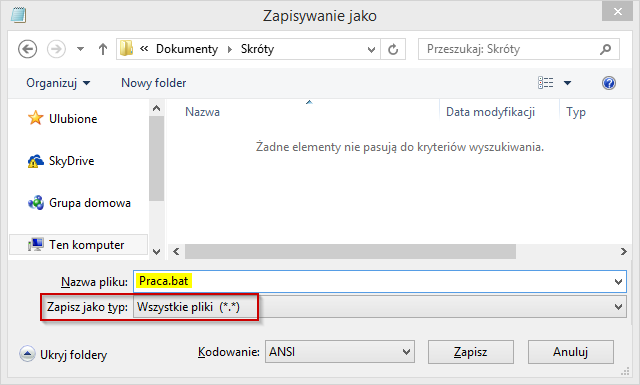The image size is (640, 385).
Task: Click the navigation pane scrollbar thumb
Action: click(x=156, y=158)
